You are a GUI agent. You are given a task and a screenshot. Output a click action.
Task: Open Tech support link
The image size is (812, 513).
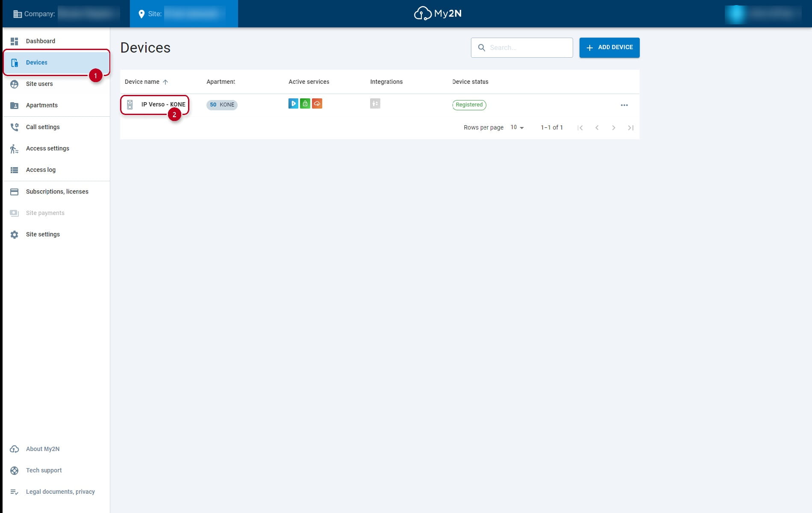click(44, 470)
